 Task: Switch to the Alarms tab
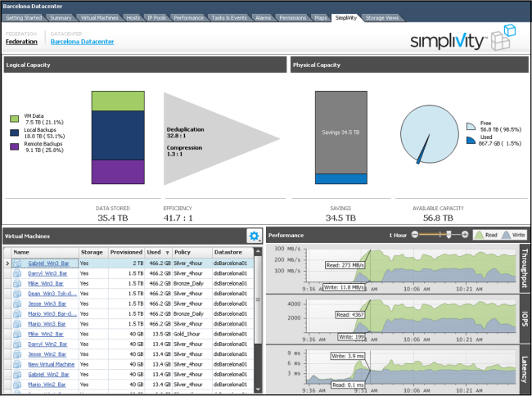[264, 18]
